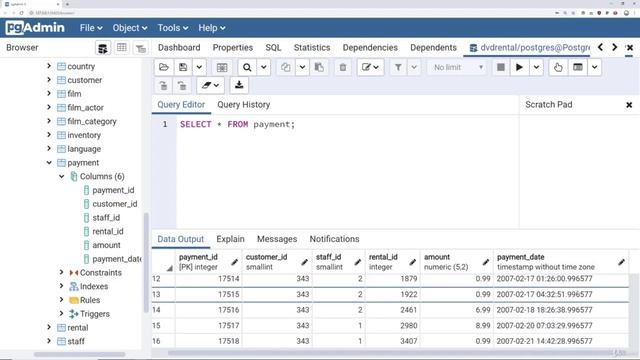
Task: Open the Edit pencil dropdown button
Action: tap(370, 67)
